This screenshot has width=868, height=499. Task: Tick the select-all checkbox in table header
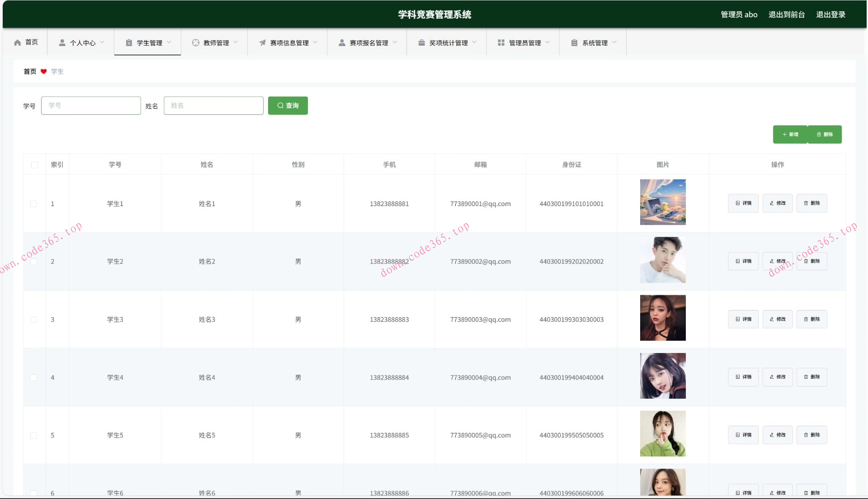tap(34, 165)
